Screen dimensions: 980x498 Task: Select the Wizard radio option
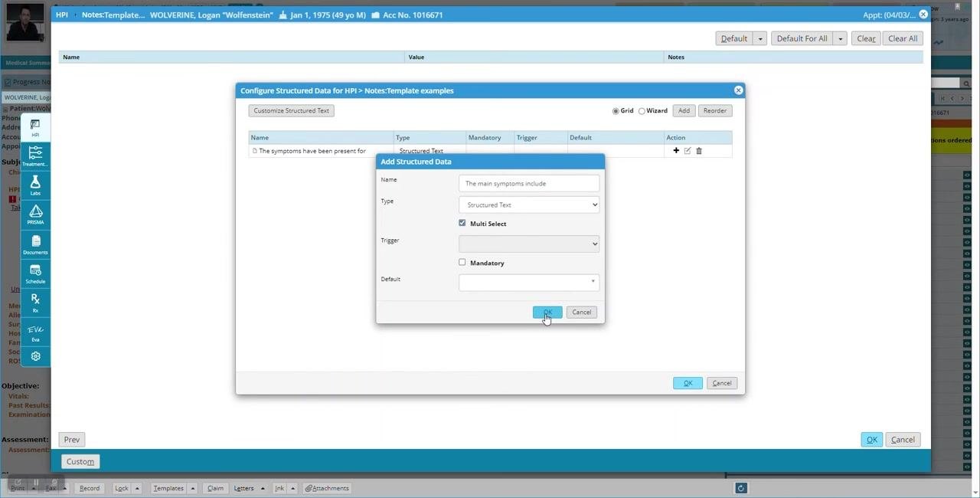pyautogui.click(x=642, y=111)
